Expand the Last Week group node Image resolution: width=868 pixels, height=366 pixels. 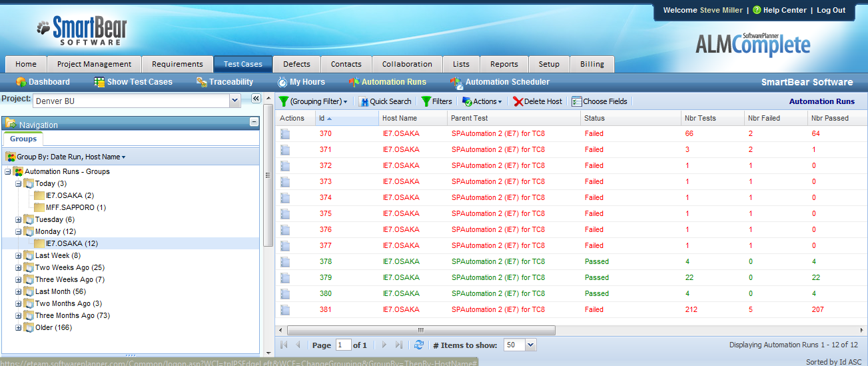coord(19,255)
